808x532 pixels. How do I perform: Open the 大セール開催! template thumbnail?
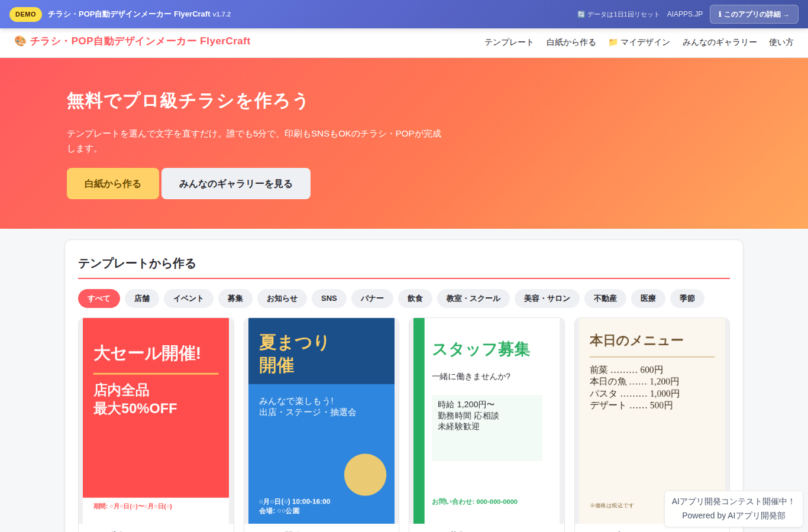pyautogui.click(x=156, y=421)
